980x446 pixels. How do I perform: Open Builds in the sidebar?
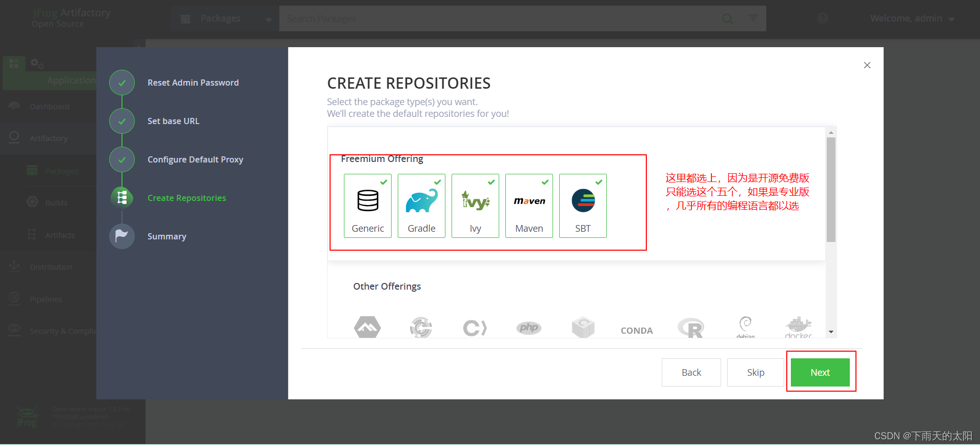click(56, 202)
